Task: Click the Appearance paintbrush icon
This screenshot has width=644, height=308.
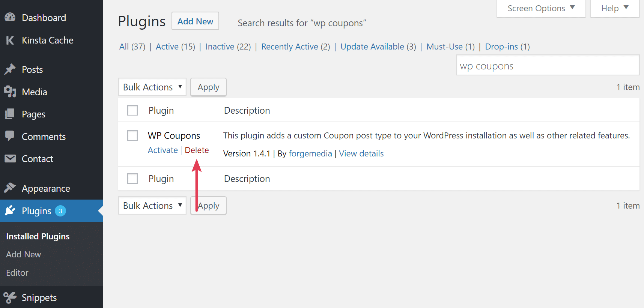Action: [10, 188]
